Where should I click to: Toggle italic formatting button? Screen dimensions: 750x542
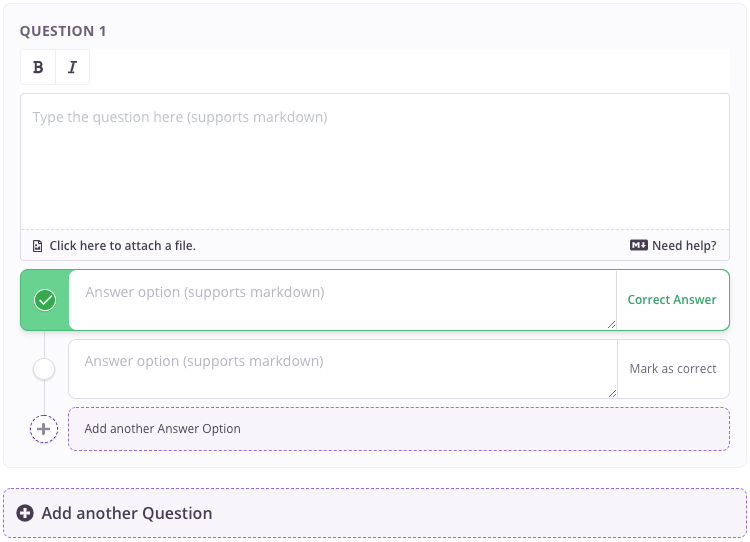tap(72, 68)
